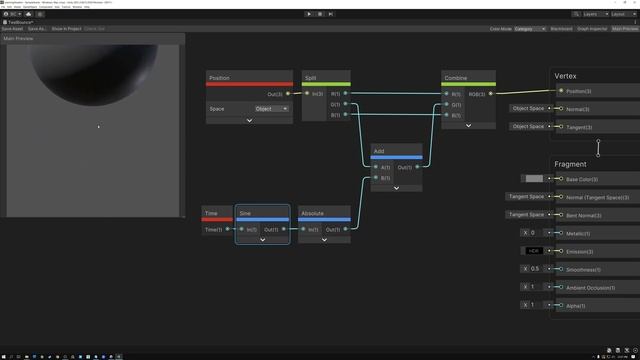Open the Windows Start button on the taskbar
The image size is (640, 360).
[4, 357]
